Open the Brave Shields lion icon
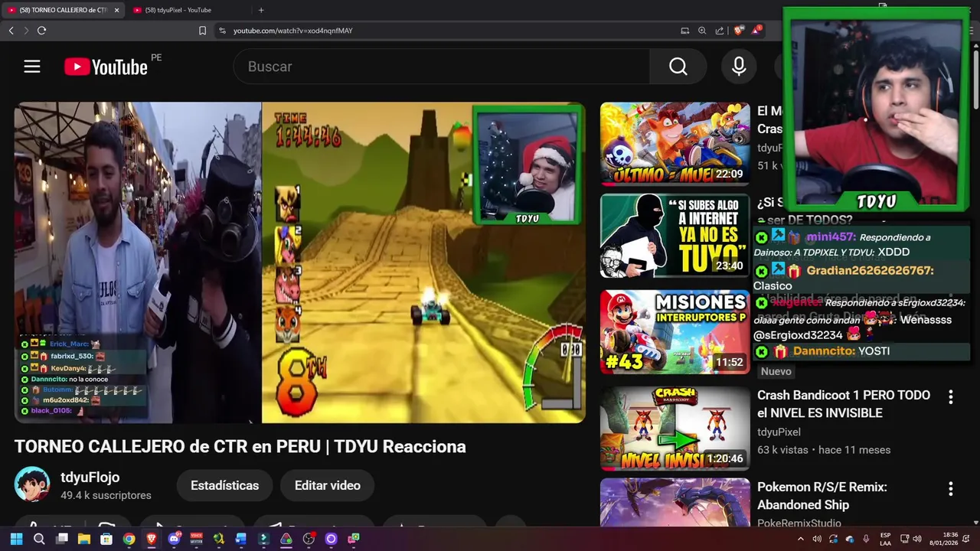 (x=738, y=31)
